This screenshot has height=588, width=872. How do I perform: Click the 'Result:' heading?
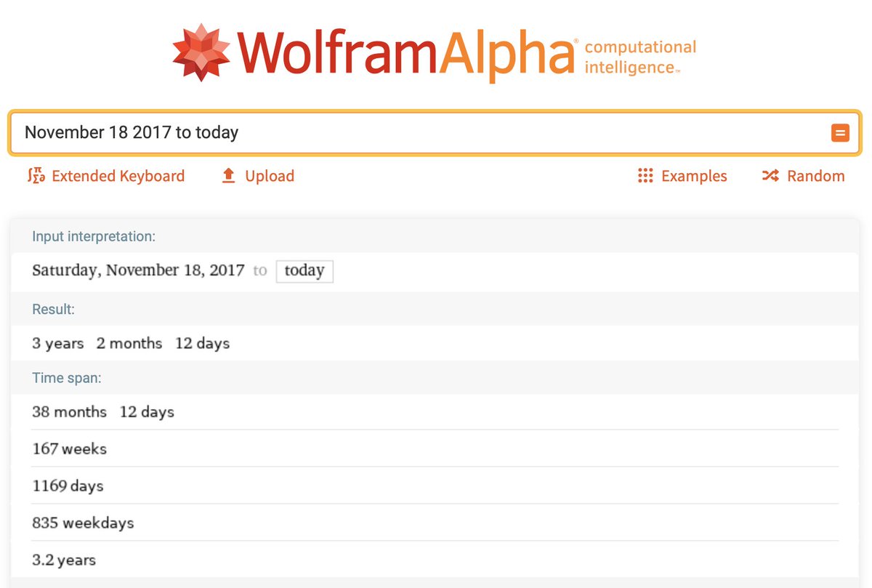[x=54, y=310]
